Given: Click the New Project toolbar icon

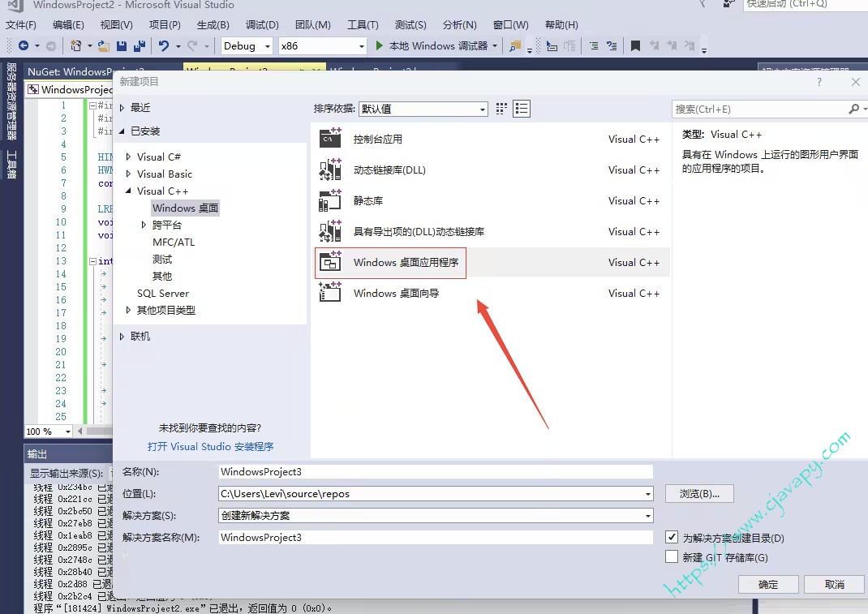Looking at the screenshot, I should [x=75, y=46].
